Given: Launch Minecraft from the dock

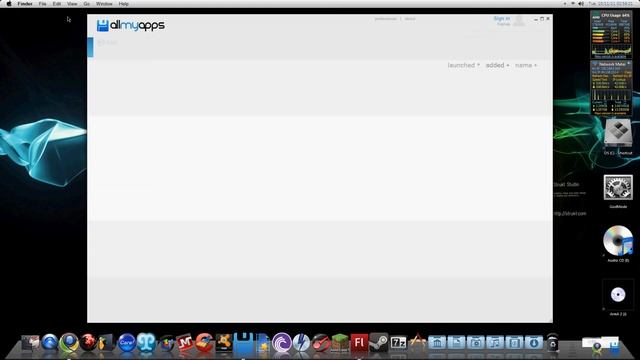Looking at the screenshot, I should (x=340, y=342).
